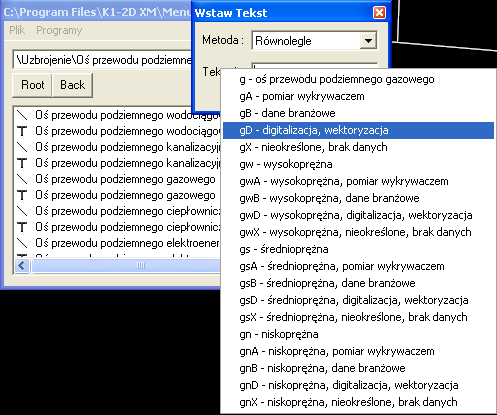Click the horizontal scrollbar thumb in list
Screen dimensions: 497x415
(x=126, y=266)
